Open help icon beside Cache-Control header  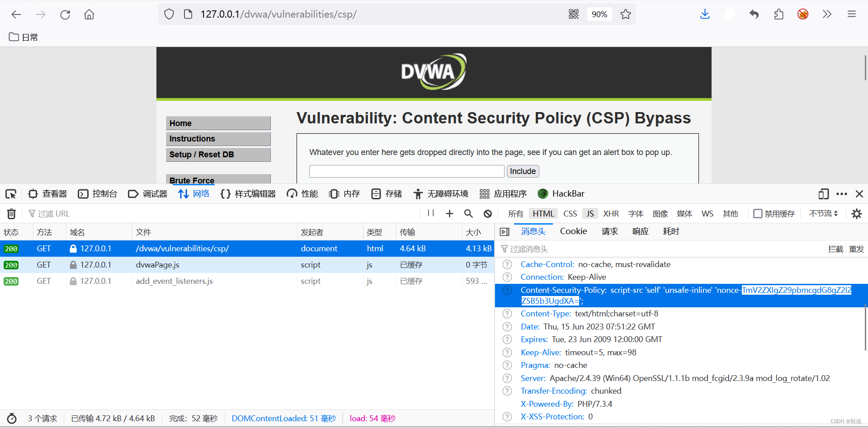pos(508,264)
